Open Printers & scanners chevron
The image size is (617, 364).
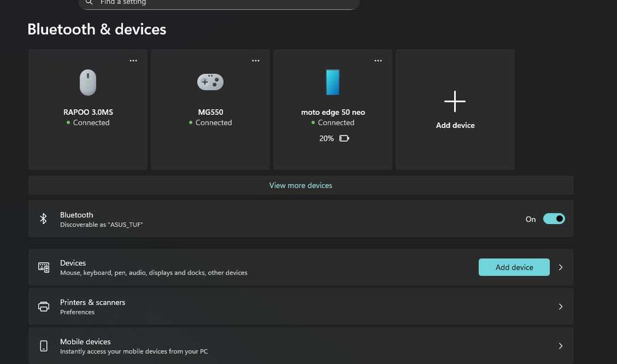561,307
